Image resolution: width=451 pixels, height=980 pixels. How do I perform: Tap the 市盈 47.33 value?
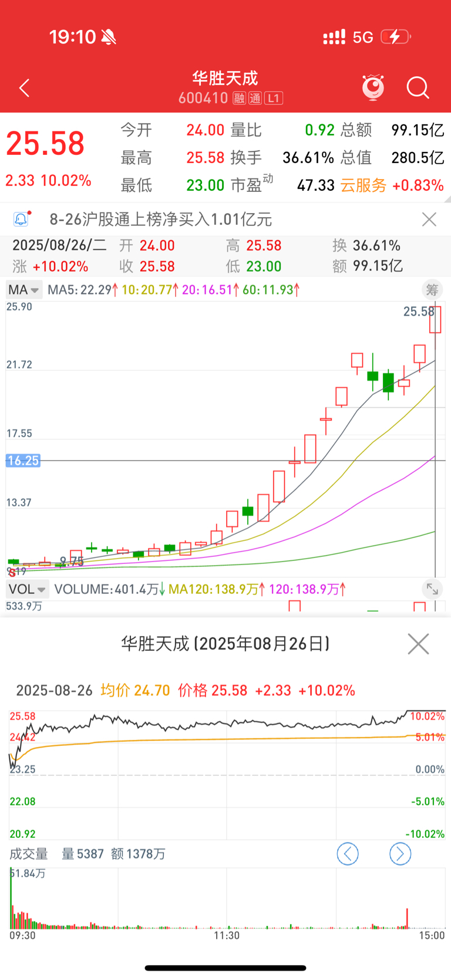[x=316, y=185]
